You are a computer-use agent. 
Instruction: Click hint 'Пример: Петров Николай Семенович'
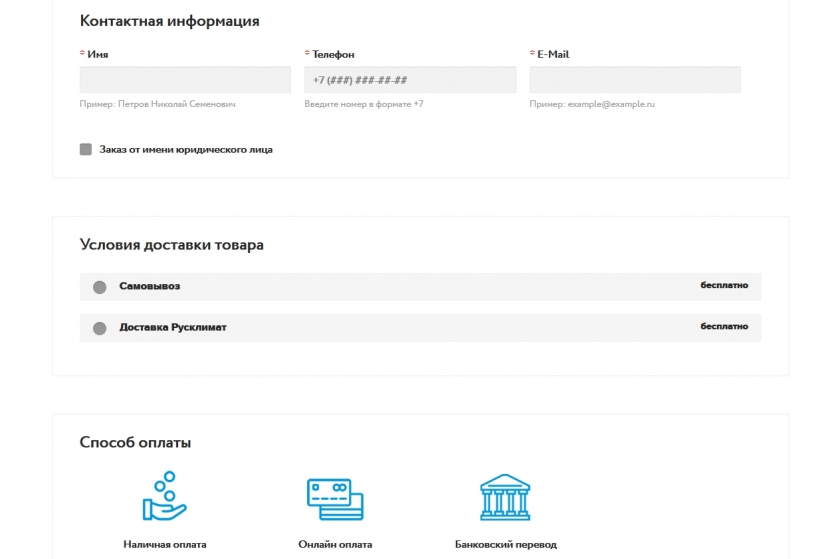pyautogui.click(x=158, y=104)
